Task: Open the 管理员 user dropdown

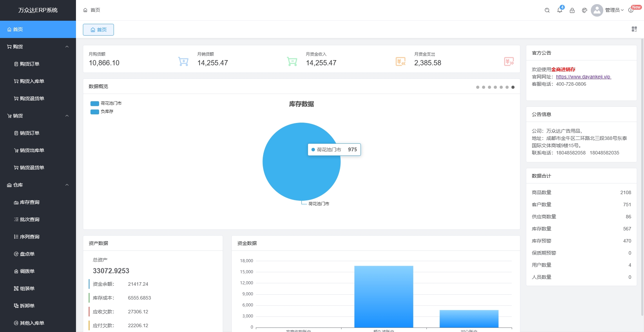Action: coord(614,10)
